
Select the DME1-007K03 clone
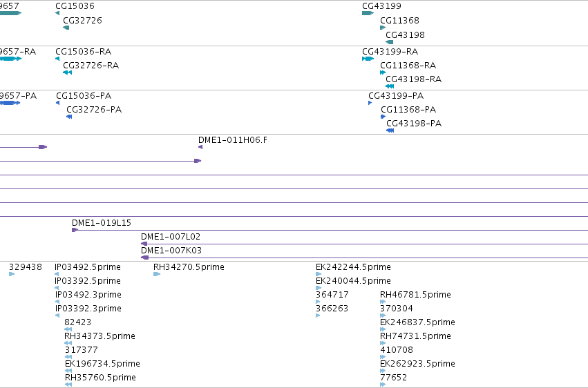click(x=171, y=250)
